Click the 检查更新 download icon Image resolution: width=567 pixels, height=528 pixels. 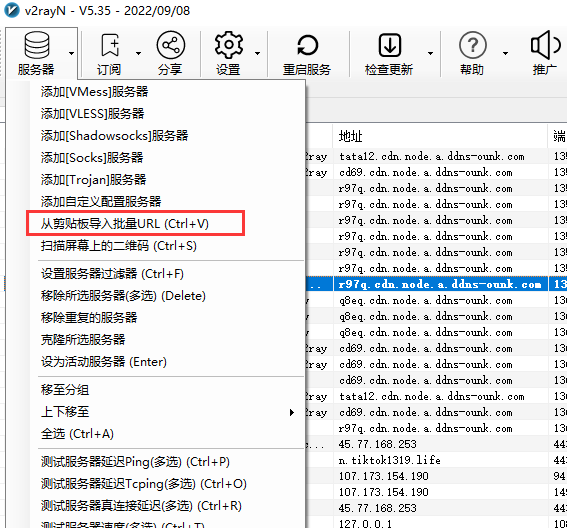(x=389, y=45)
